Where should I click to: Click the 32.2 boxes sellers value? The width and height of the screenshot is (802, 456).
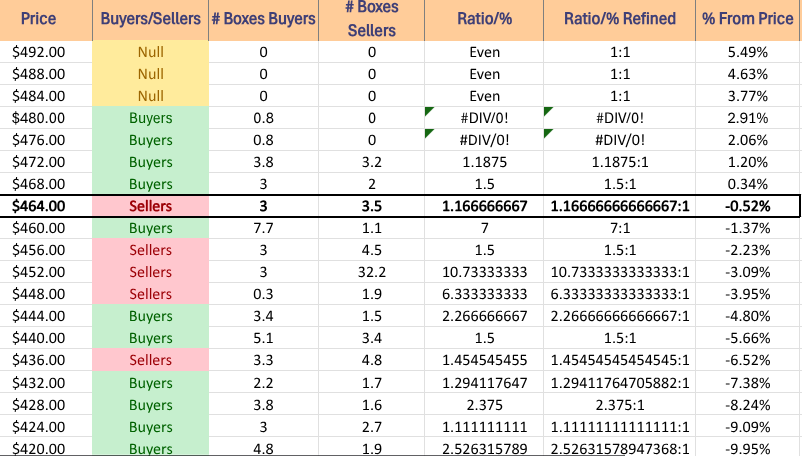(x=371, y=272)
